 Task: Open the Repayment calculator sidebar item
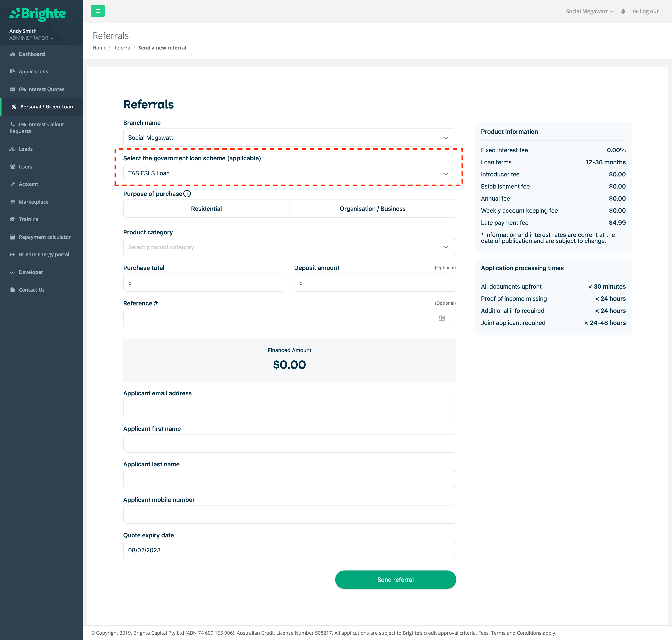coord(45,237)
